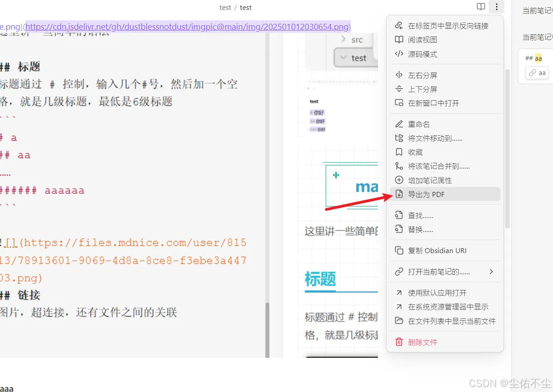Switch to 阅读视图 from menu
This screenshot has height=392, width=553.
[x=445, y=40]
